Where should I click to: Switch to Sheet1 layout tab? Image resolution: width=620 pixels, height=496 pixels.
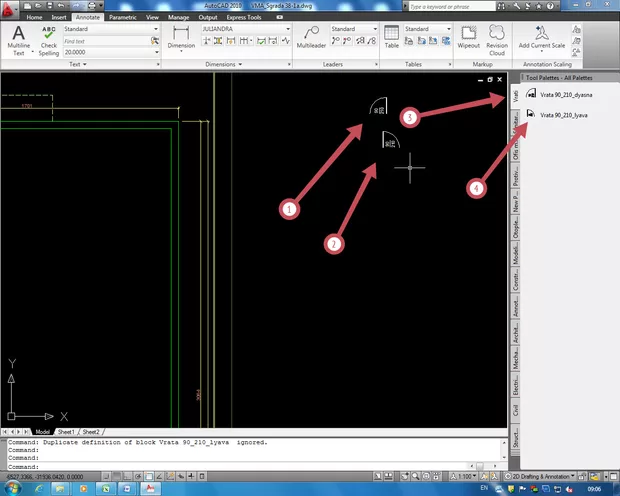click(67, 431)
